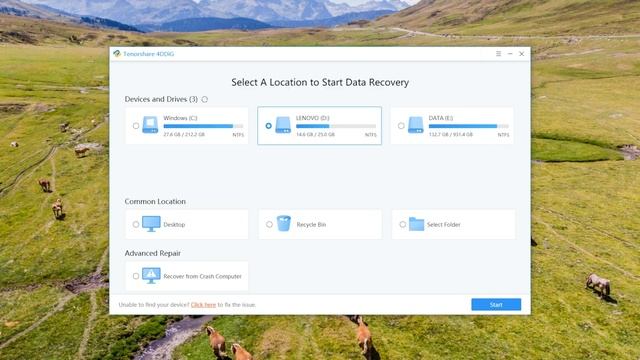Click the 'Desktop' location label
Viewport: 640px width, 360px height.
point(174,224)
